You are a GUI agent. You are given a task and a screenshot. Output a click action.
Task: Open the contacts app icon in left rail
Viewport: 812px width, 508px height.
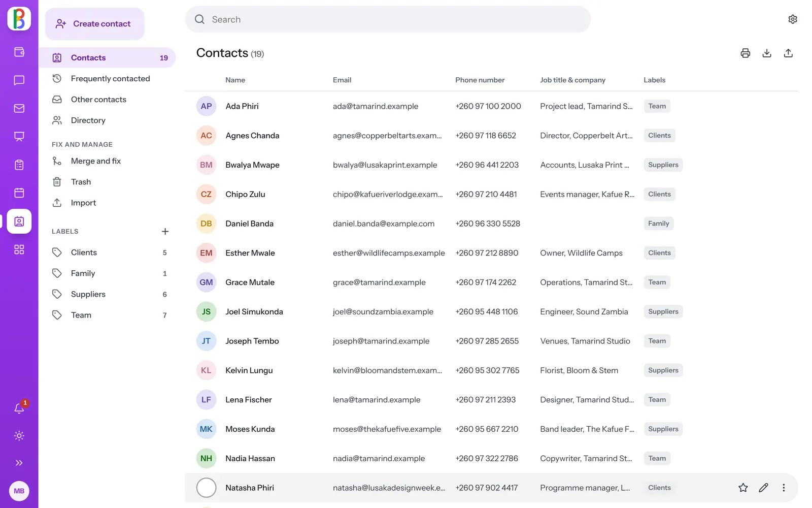point(19,221)
